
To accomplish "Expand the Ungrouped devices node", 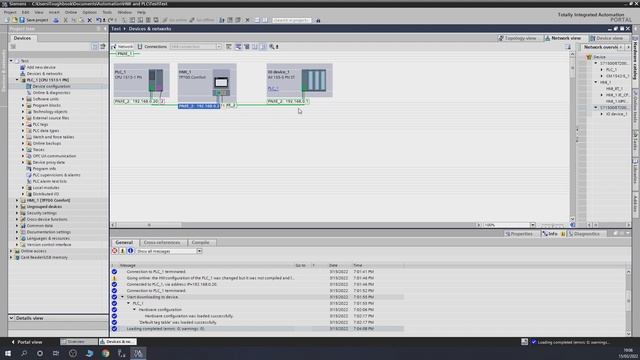I will [x=18, y=207].
